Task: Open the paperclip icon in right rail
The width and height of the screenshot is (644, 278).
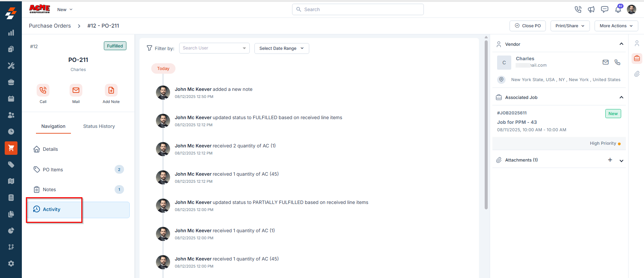Action: (x=637, y=74)
